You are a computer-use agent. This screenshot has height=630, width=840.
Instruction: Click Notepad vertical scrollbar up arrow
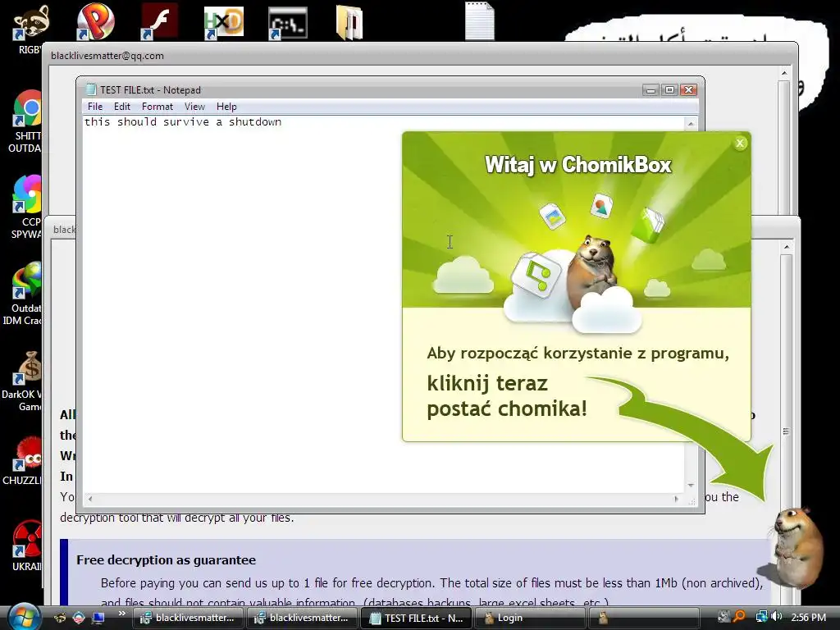[691, 124]
